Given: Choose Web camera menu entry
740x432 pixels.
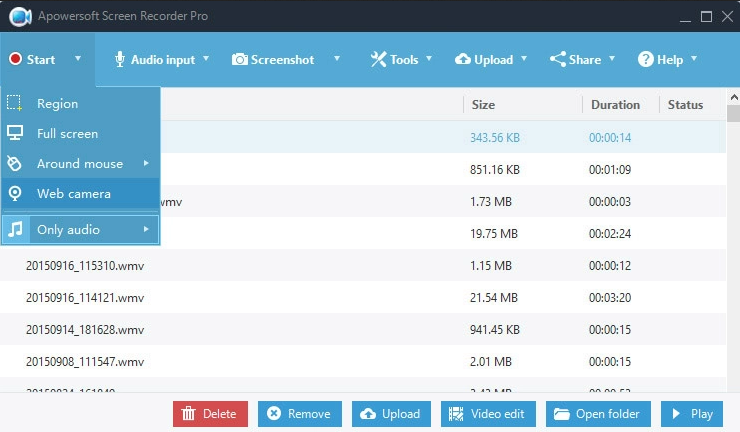Looking at the screenshot, I should [81, 193].
